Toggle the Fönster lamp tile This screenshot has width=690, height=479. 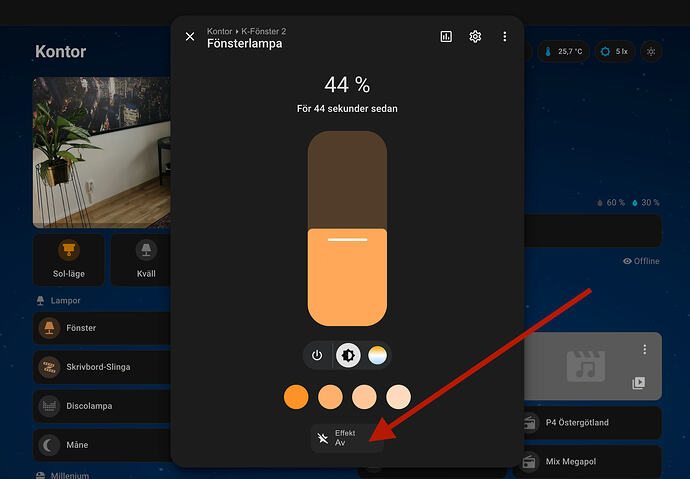click(102, 328)
